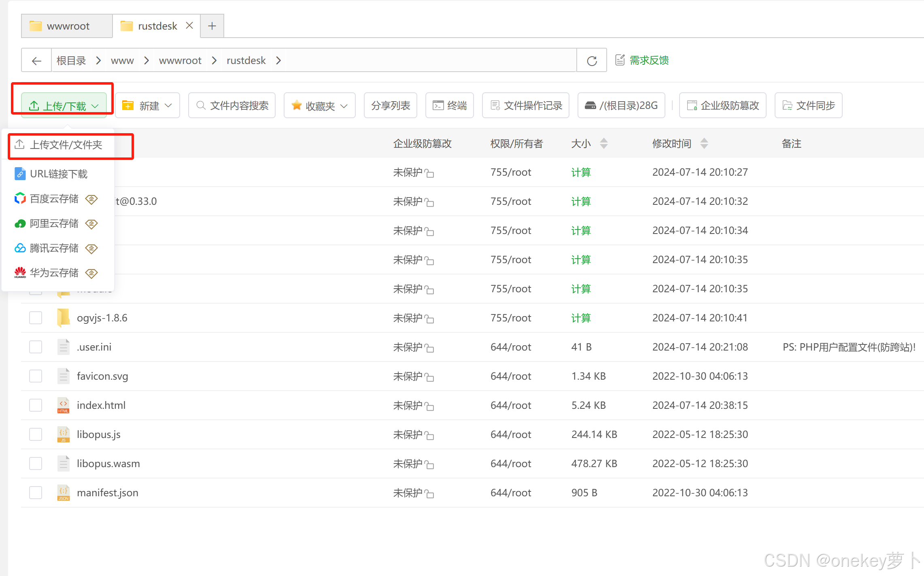
Task: Sort by 修改时间 column arrows
Action: coord(704,143)
